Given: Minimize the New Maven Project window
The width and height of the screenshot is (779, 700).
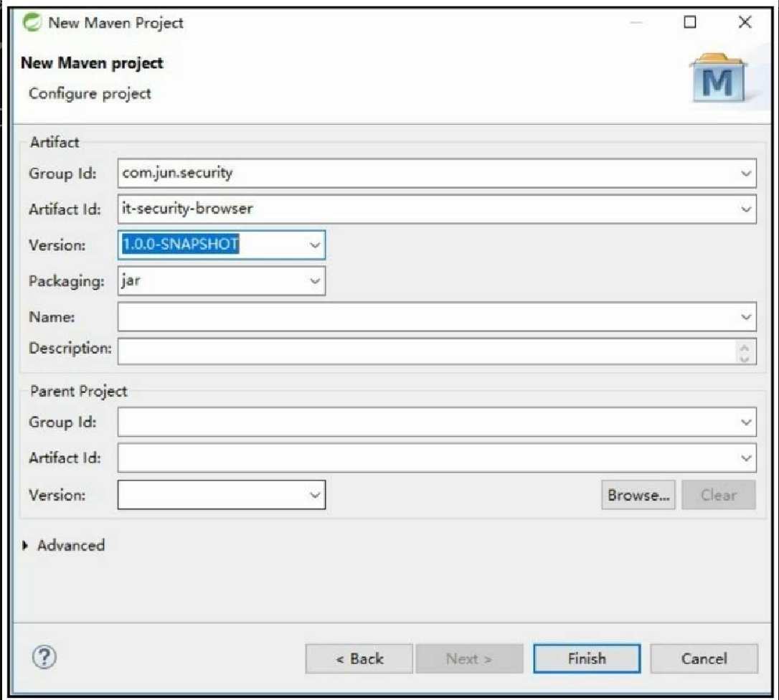Looking at the screenshot, I should point(636,22).
